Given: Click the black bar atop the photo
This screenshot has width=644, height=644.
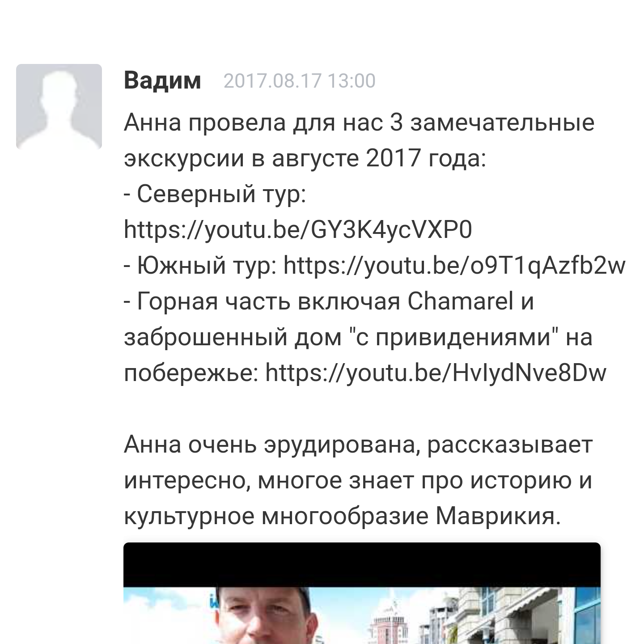Looking at the screenshot, I should click(x=362, y=563).
